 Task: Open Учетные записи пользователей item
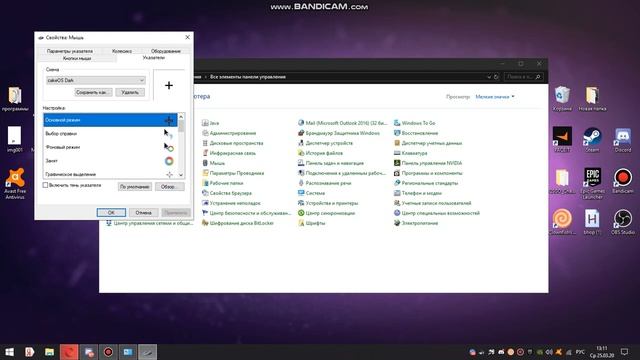tap(433, 203)
